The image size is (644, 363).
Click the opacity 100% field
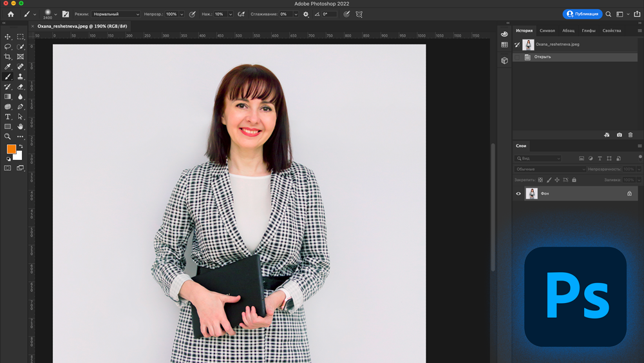[171, 14]
